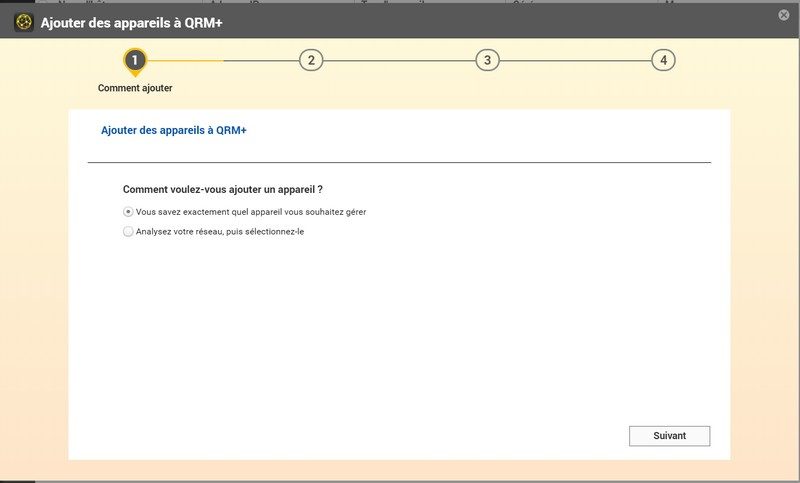The image size is (800, 483).
Task: Select "Analysez votre réseau" radio option
Action: click(128, 232)
